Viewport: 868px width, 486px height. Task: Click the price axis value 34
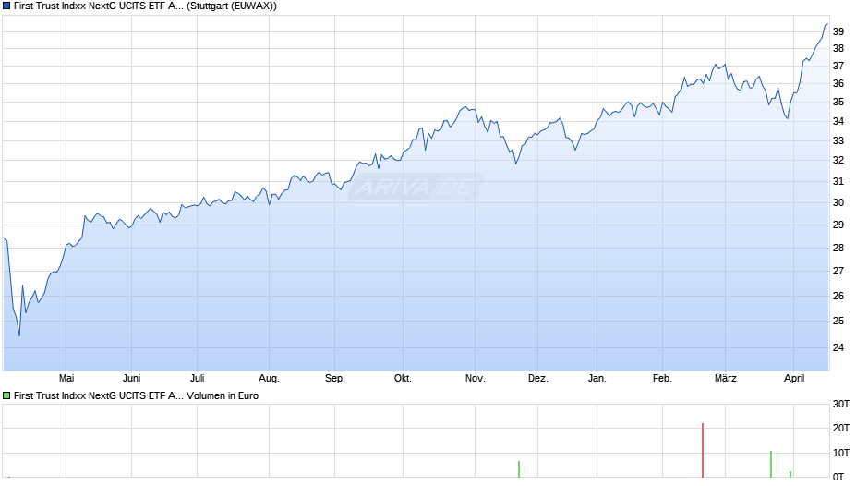click(838, 121)
